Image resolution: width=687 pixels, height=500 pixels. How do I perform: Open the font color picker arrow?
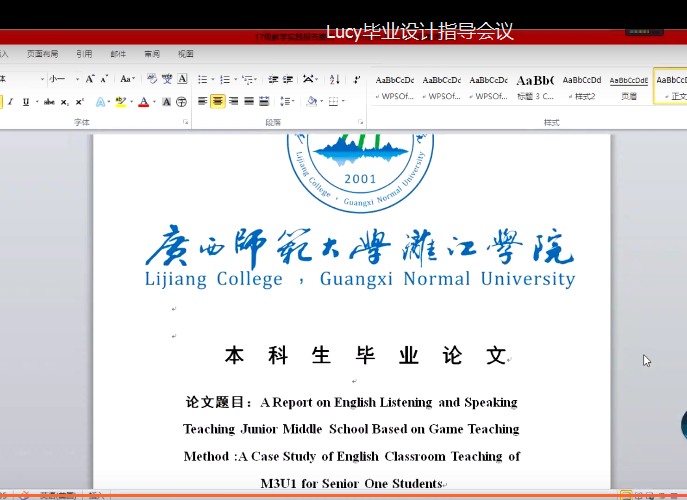pyautogui.click(x=155, y=102)
